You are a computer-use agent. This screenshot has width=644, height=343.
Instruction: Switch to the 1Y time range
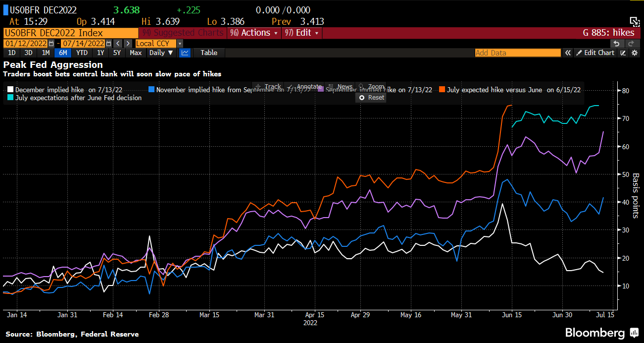tap(100, 53)
